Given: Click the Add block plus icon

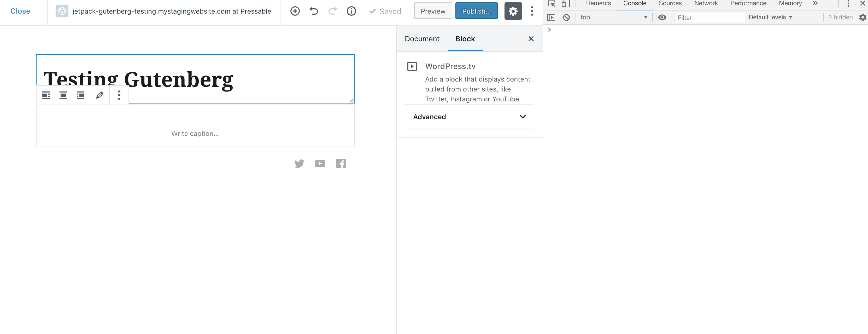Looking at the screenshot, I should click(295, 11).
